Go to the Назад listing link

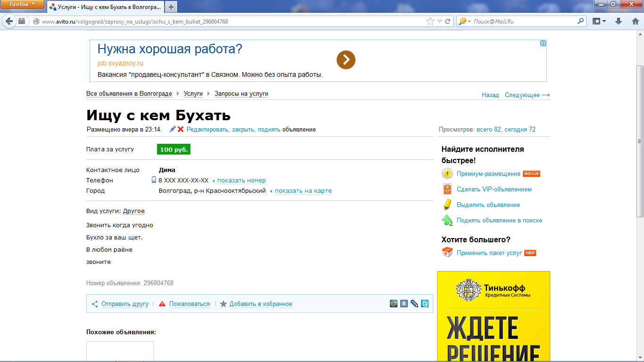(490, 95)
